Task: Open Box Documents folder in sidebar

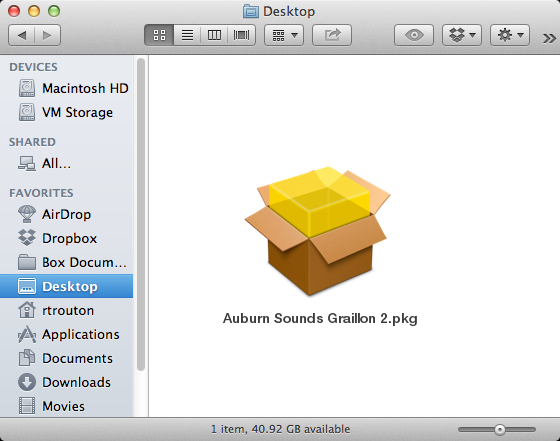Action: click(66, 262)
